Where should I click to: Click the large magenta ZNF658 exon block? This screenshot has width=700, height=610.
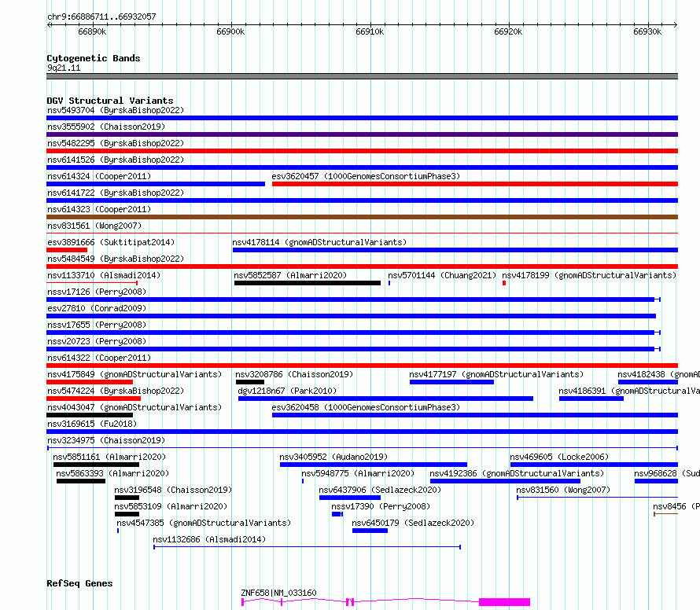click(504, 602)
